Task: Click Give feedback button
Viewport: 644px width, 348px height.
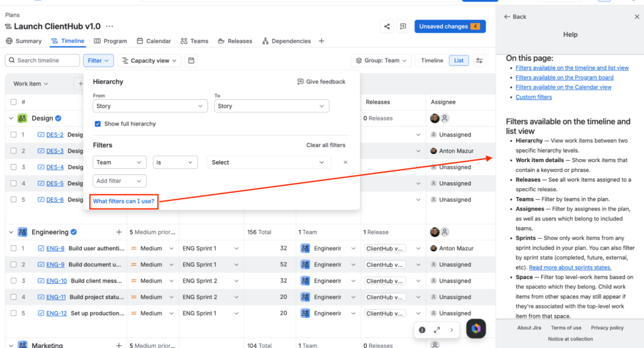Action: tap(321, 82)
